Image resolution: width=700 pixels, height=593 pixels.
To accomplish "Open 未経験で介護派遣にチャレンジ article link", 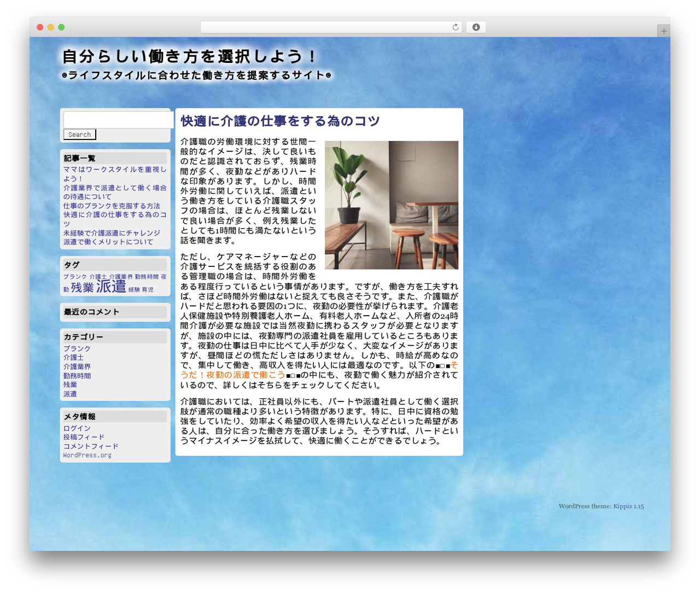I will pos(112,233).
